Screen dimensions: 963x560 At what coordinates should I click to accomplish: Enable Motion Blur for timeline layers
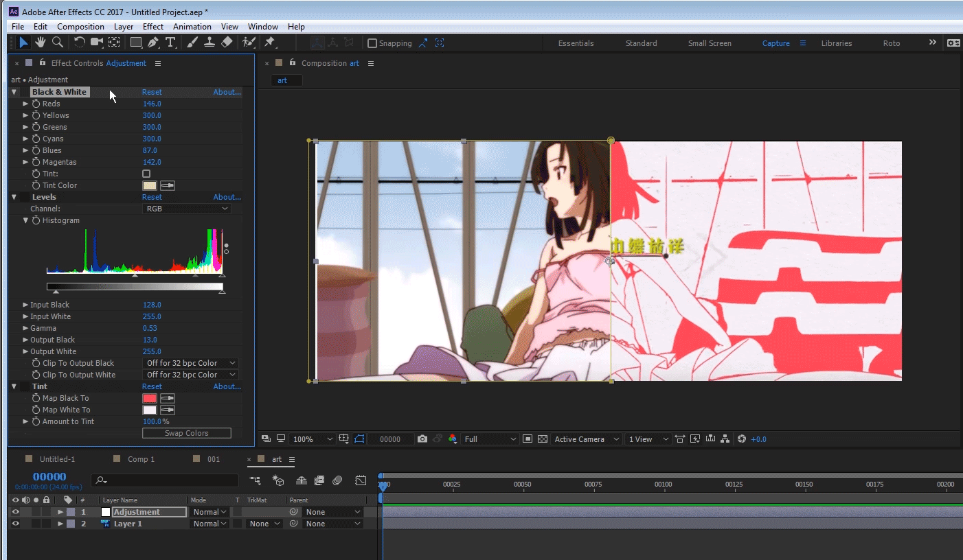point(337,480)
